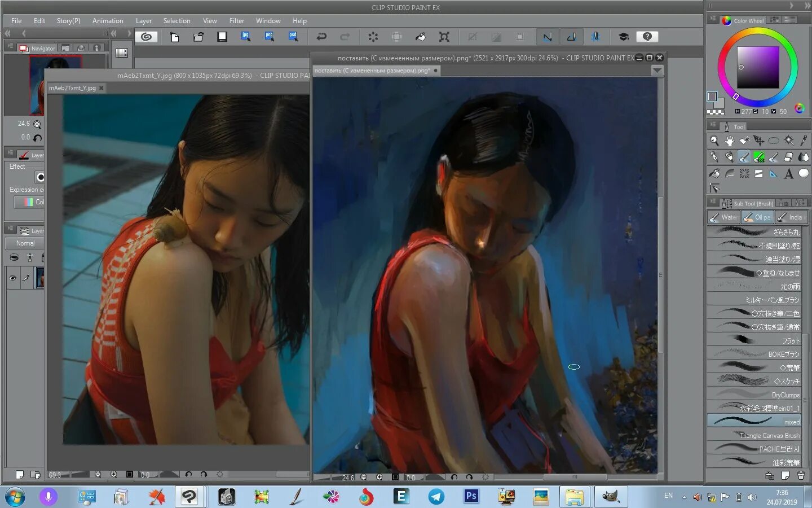This screenshot has width=812, height=508.
Task: Select the Move layer tool
Action: (x=759, y=141)
